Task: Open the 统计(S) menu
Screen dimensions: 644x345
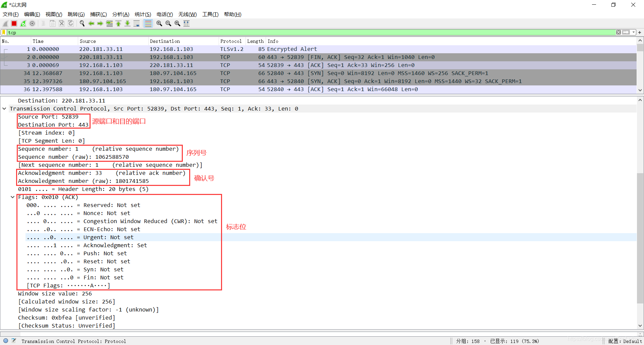Action: coord(143,14)
